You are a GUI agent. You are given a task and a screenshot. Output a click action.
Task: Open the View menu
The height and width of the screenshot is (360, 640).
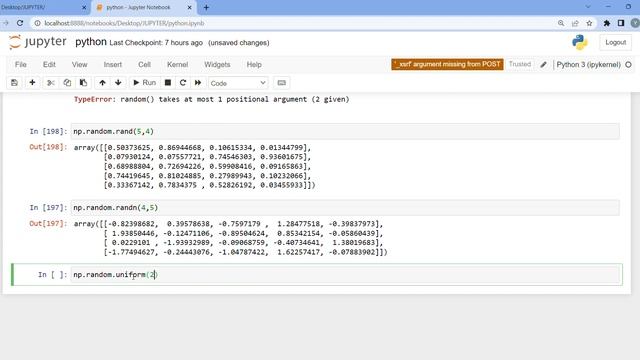click(80, 64)
